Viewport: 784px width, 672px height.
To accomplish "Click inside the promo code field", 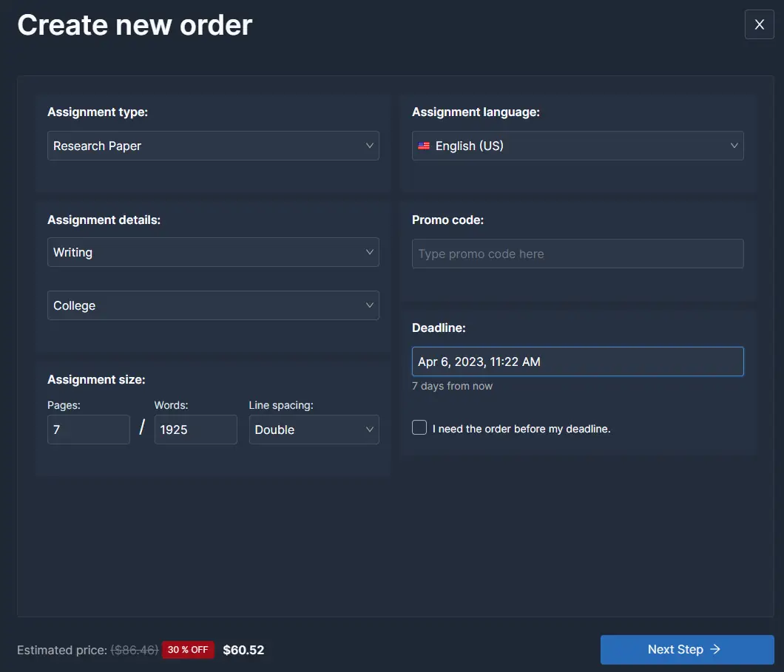I will tap(578, 254).
